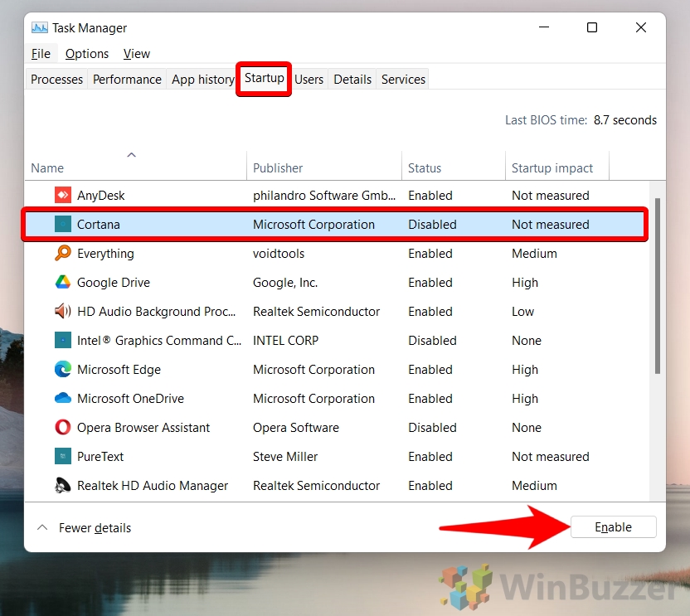Sort by Status column header
This screenshot has width=690, height=616.
(425, 167)
